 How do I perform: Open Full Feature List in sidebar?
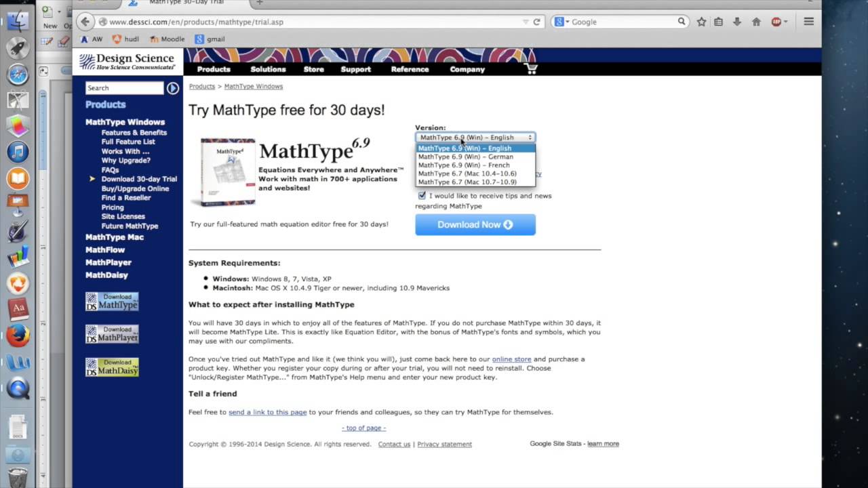point(128,142)
